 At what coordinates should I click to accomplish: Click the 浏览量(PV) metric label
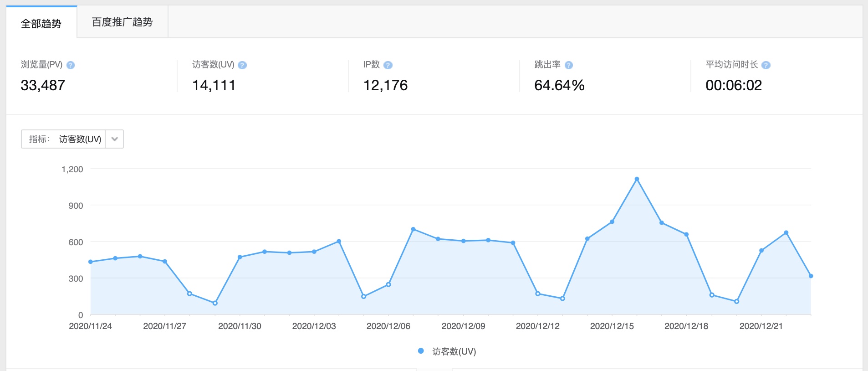tap(41, 65)
